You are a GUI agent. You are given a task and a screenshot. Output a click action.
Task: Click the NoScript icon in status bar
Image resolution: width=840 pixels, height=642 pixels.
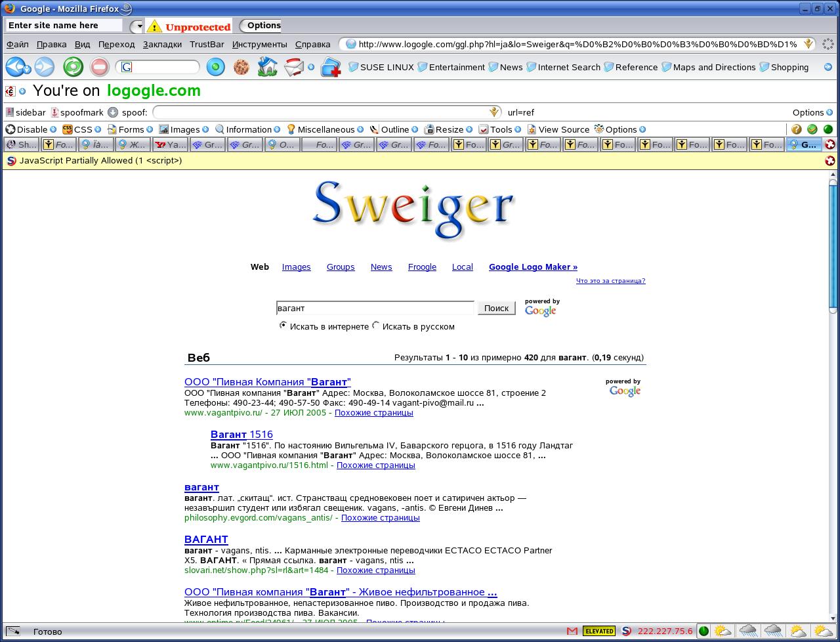626,631
